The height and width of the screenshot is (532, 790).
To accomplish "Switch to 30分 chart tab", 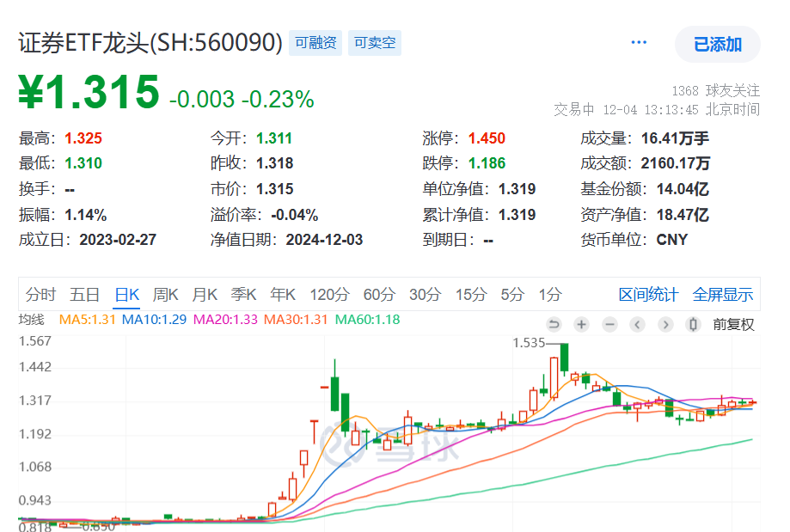I will click(426, 294).
